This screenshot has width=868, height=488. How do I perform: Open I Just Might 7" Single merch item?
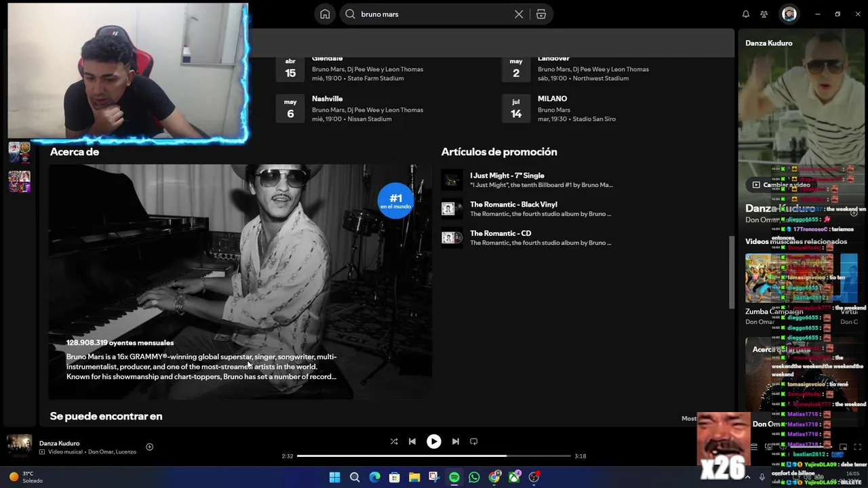coord(540,180)
